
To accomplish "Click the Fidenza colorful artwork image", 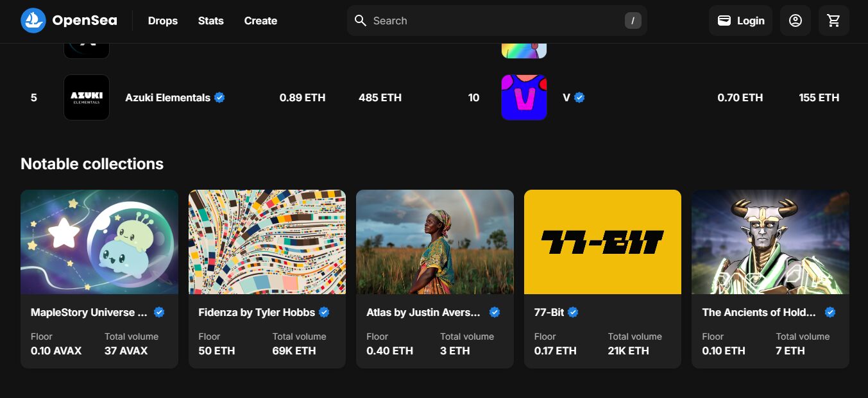I will 267,242.
